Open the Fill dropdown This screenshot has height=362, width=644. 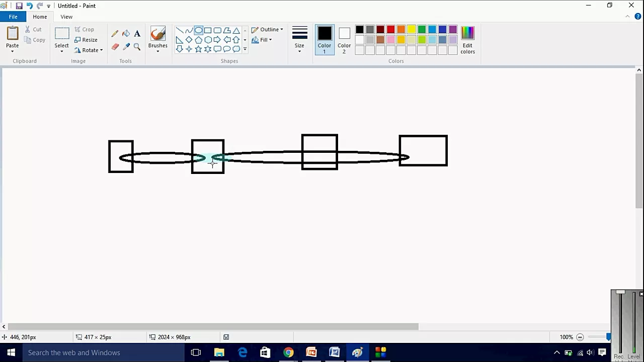click(262, 40)
